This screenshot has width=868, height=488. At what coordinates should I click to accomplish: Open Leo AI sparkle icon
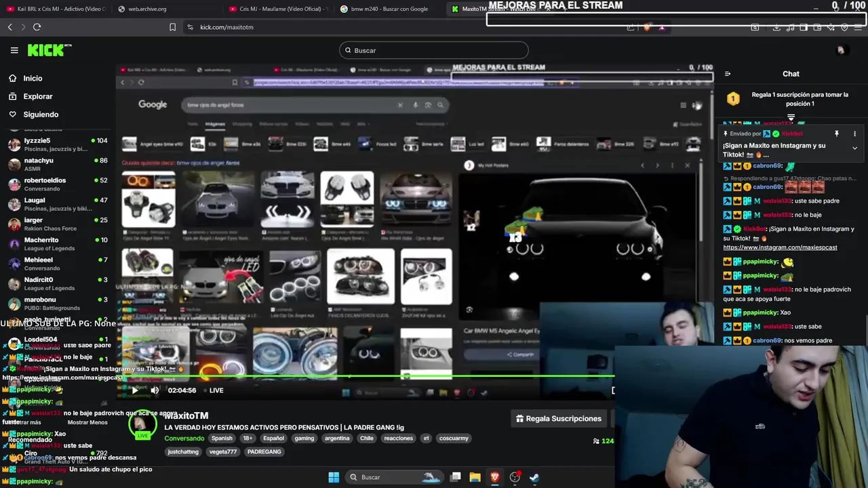click(831, 27)
